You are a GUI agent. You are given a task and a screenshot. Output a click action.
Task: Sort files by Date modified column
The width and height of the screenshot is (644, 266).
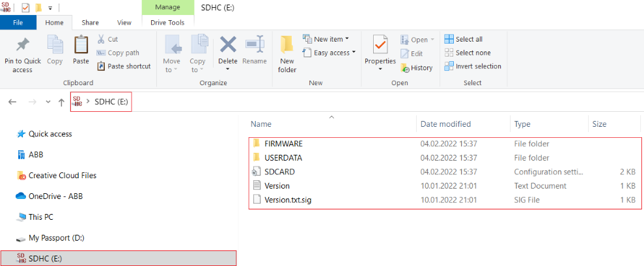coord(445,124)
